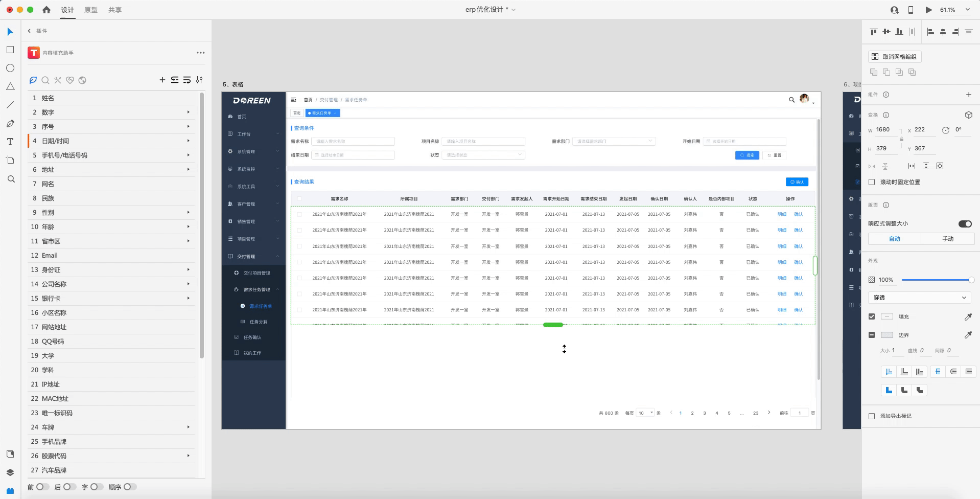Select 手动 responsive resize mode
This screenshot has height=499, width=980.
click(x=947, y=239)
